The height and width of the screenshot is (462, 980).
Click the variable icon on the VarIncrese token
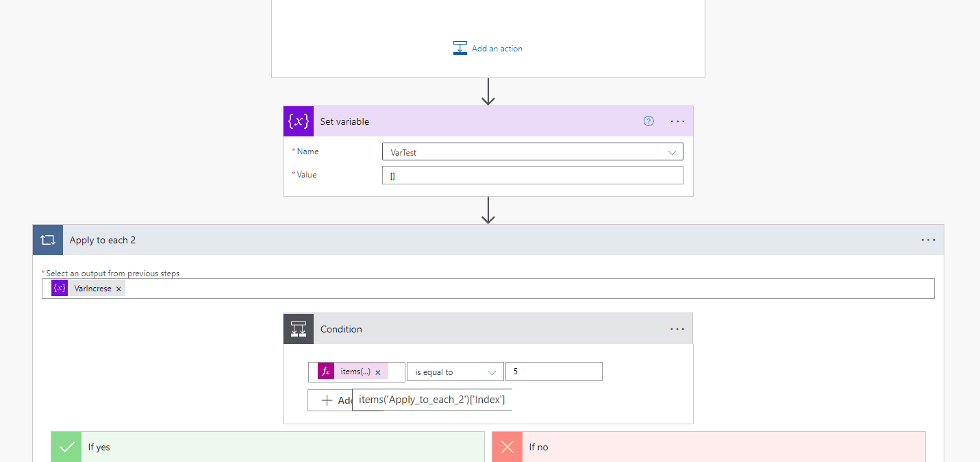coord(60,288)
